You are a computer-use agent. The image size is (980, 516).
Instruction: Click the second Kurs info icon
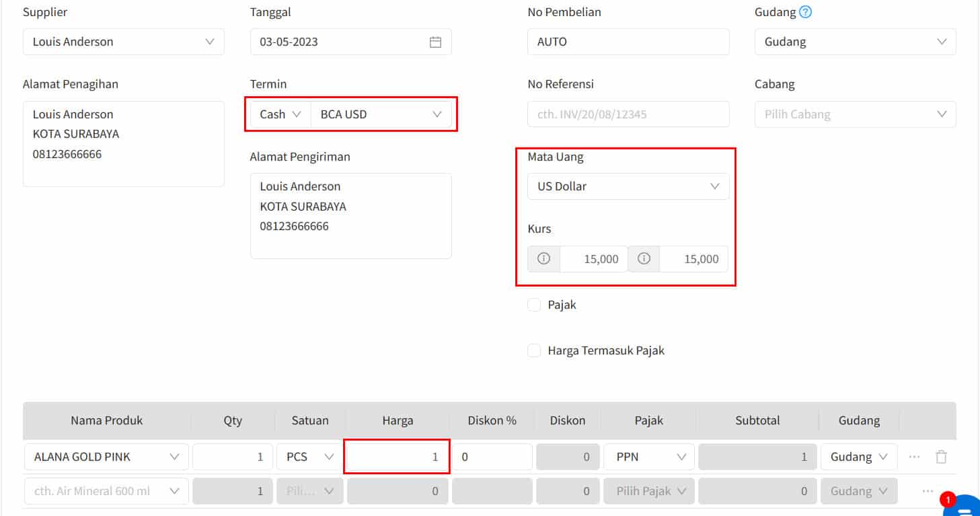tap(644, 259)
